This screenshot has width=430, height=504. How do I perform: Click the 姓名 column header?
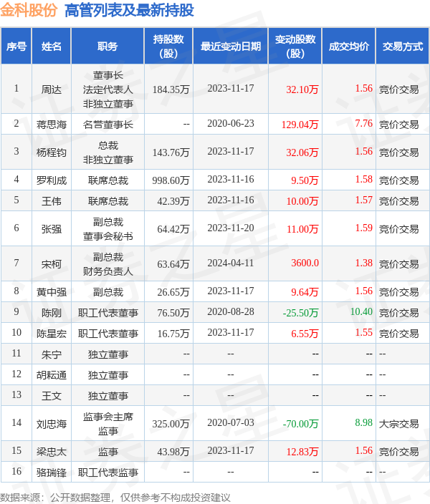pyautogui.click(x=52, y=47)
